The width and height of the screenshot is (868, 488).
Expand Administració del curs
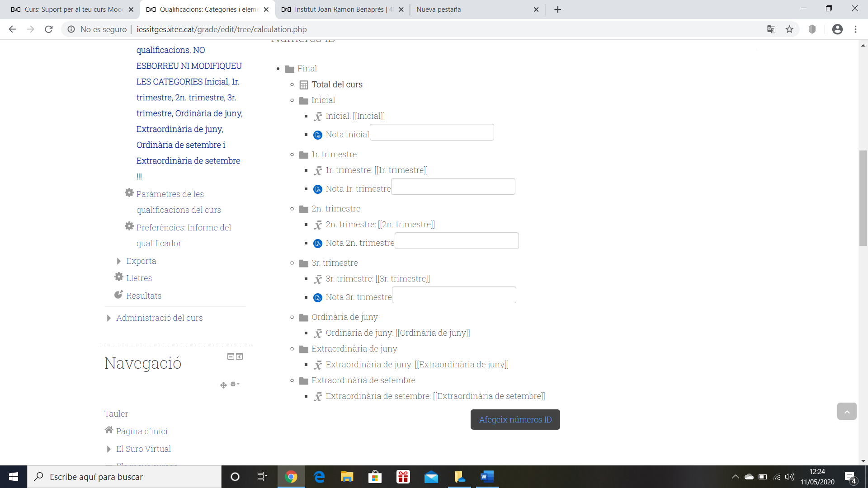108,318
